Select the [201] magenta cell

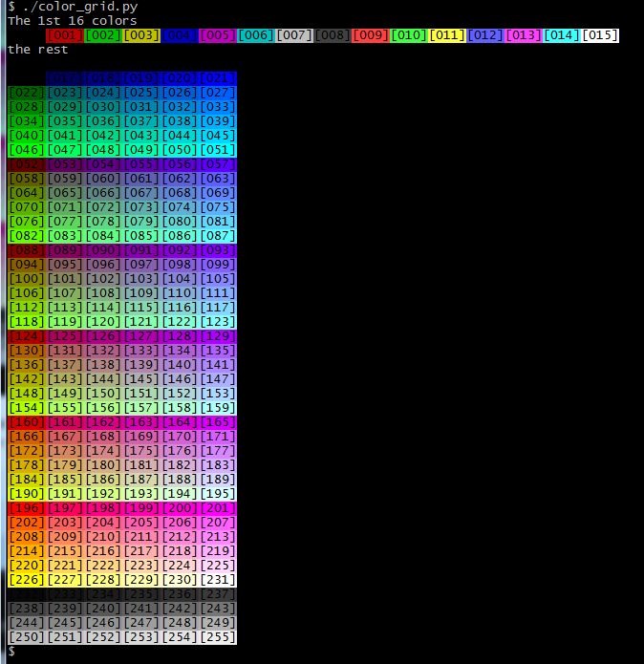pos(218,508)
